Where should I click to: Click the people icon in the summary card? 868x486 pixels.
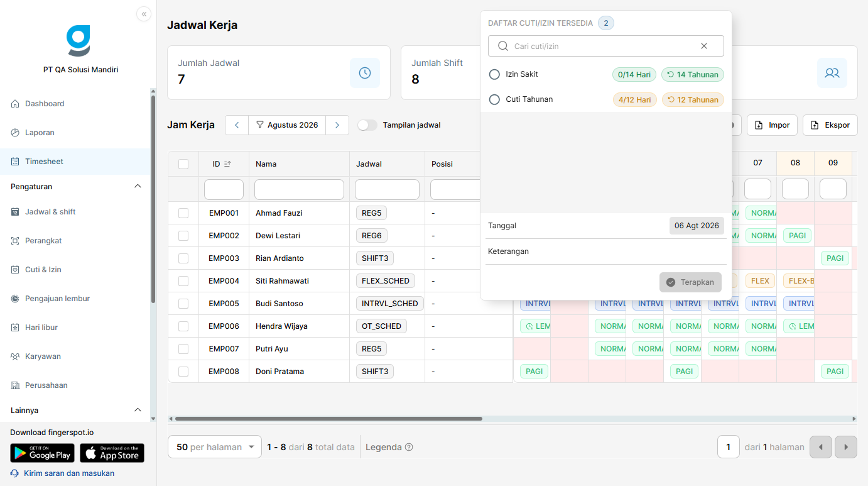point(832,73)
